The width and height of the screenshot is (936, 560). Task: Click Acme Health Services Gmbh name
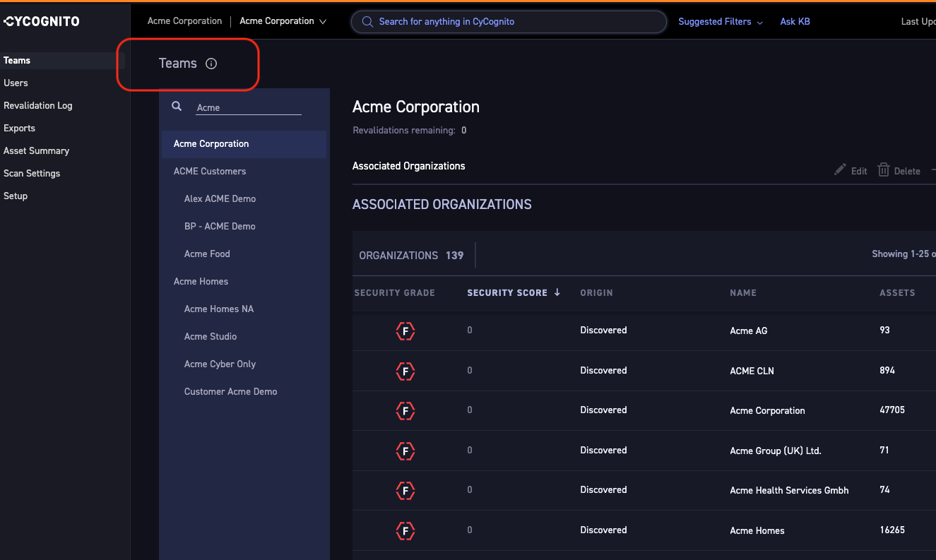click(x=789, y=490)
